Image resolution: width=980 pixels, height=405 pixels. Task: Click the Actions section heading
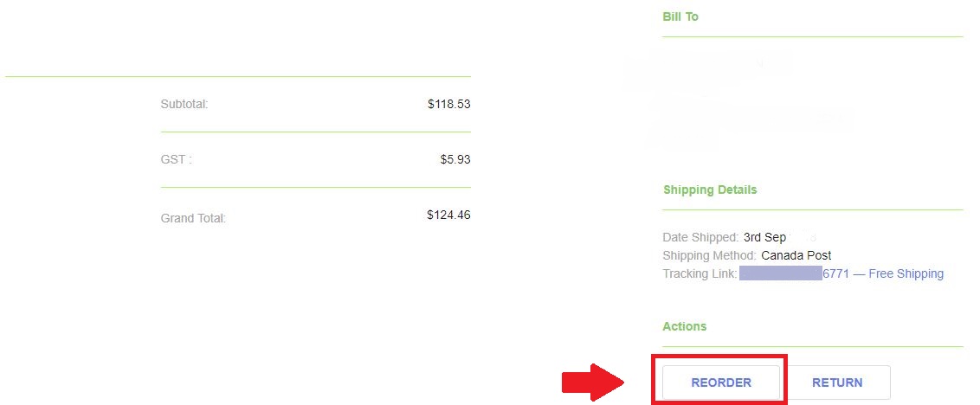click(685, 326)
